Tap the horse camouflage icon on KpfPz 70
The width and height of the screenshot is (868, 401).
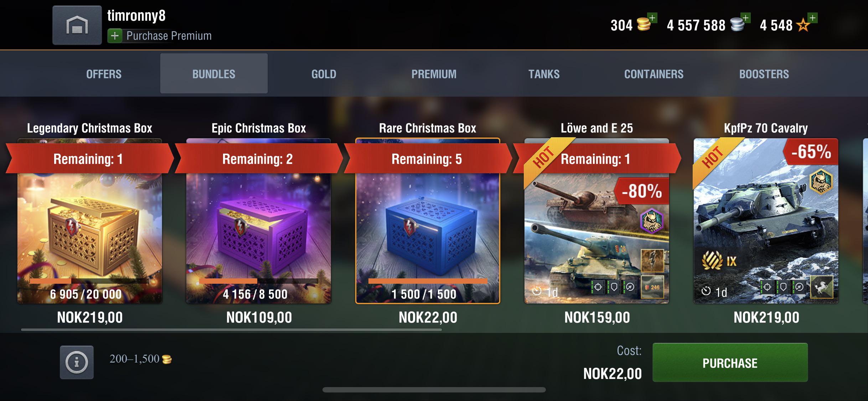822,287
